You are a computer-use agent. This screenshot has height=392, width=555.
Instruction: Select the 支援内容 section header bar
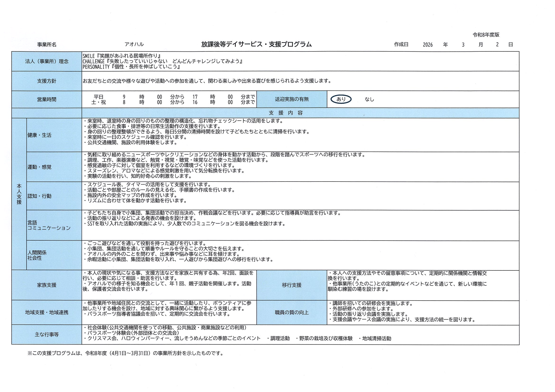(x=286, y=113)
